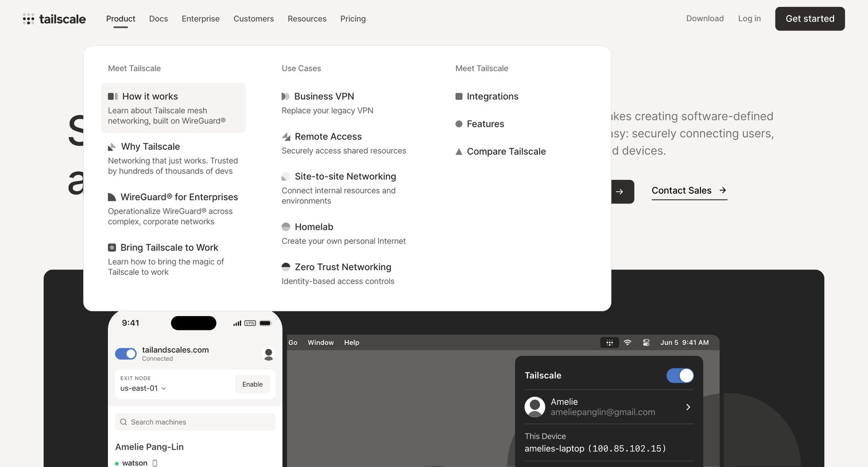Click the device icon next to watson
Viewport: 868px width, 467px height.
coord(154,463)
